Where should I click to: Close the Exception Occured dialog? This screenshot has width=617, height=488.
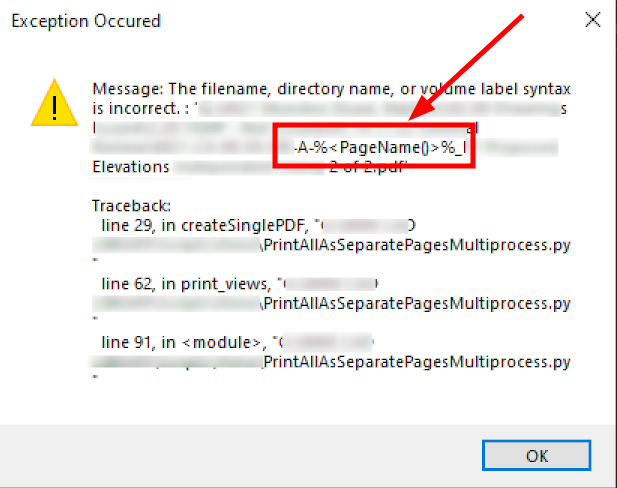593,20
